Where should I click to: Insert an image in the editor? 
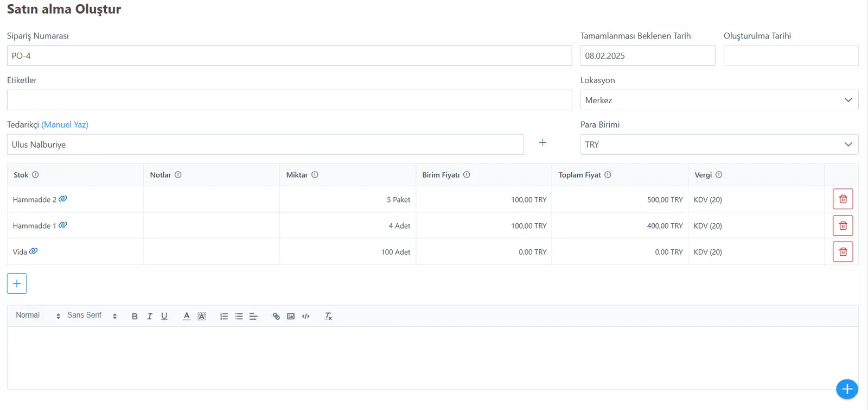(291, 316)
